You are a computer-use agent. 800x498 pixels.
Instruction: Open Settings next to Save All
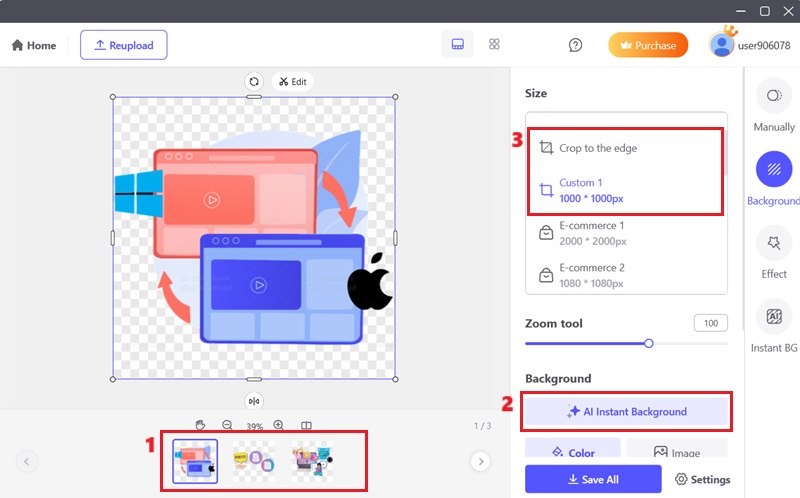703,479
